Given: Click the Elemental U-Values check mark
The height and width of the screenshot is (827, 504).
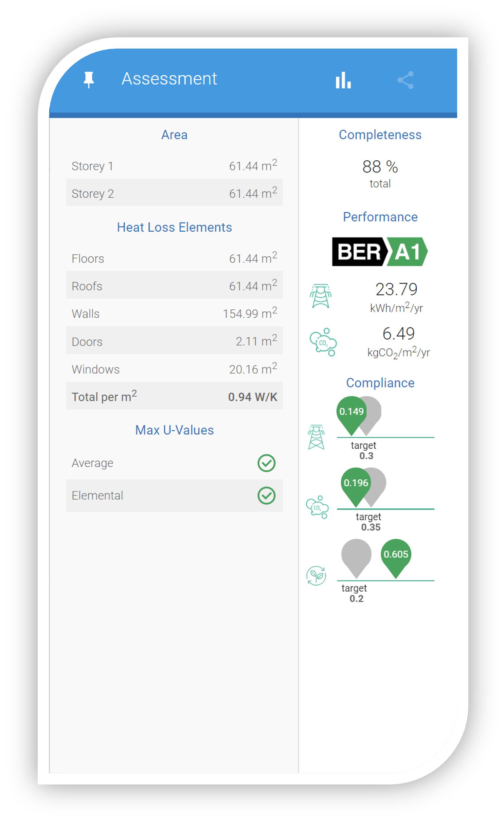Looking at the screenshot, I should (x=266, y=496).
